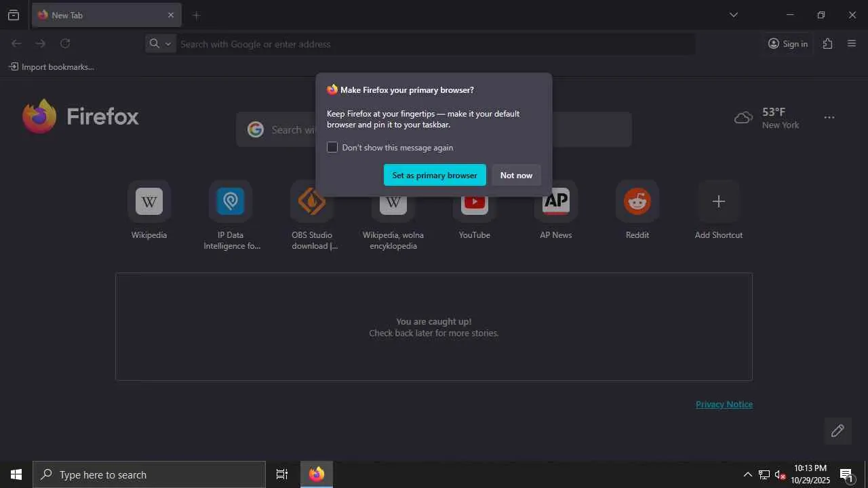Viewport: 868px width, 488px height.
Task: Show hidden system tray icons
Action: [x=747, y=474]
